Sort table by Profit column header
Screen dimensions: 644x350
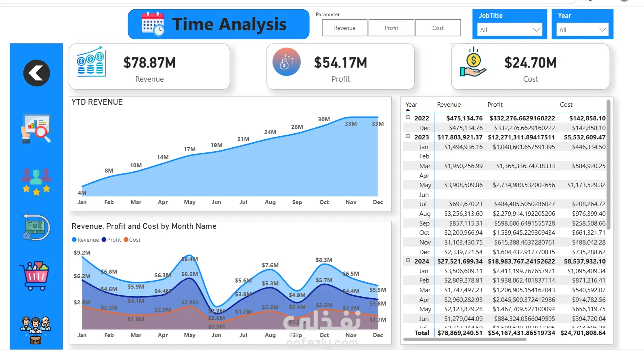click(495, 105)
